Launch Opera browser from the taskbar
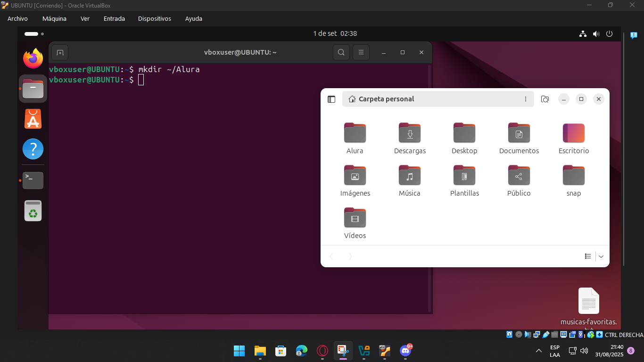The image size is (644, 362). (x=322, y=351)
